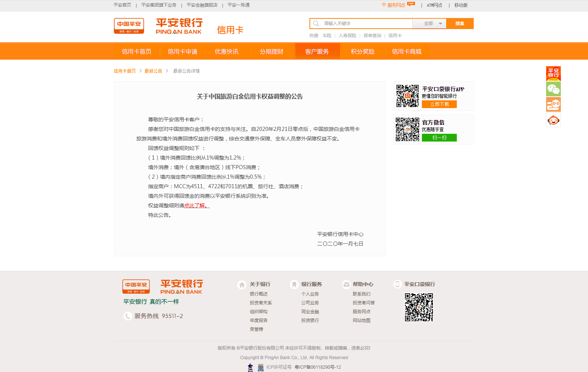Click the phone icon beside 平安口袋银行
The image size is (588, 372).
click(397, 284)
